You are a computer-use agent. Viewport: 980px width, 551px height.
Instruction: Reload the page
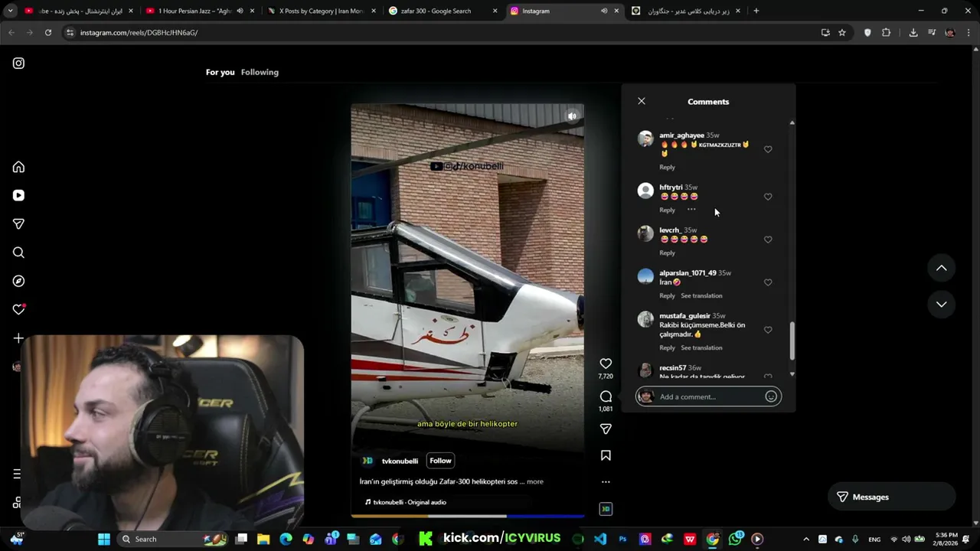47,32
